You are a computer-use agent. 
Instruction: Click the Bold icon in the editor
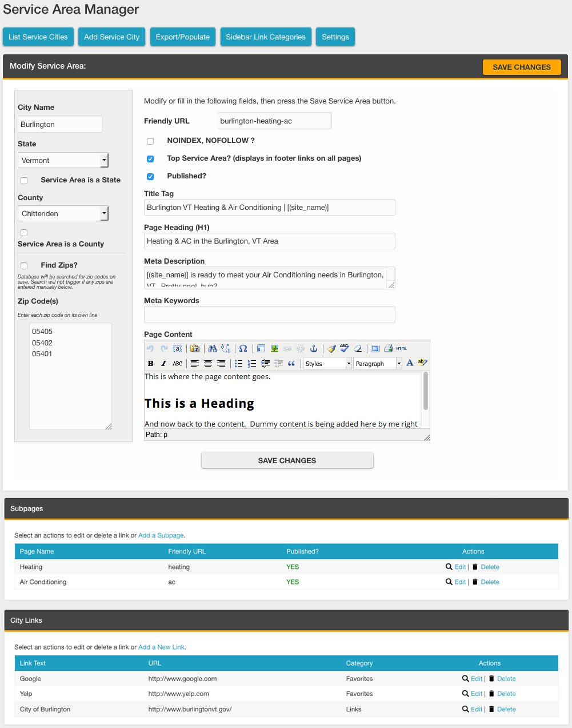click(x=151, y=364)
